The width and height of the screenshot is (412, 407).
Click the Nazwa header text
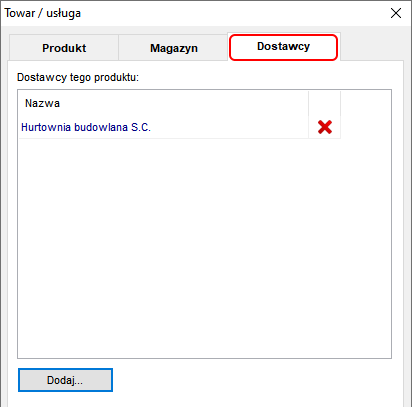tap(42, 103)
